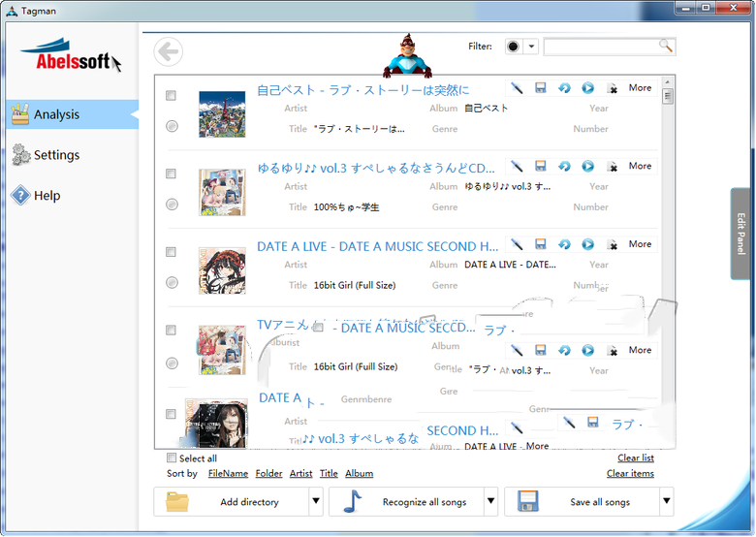Expand the Edit Panel side tab

point(740,234)
